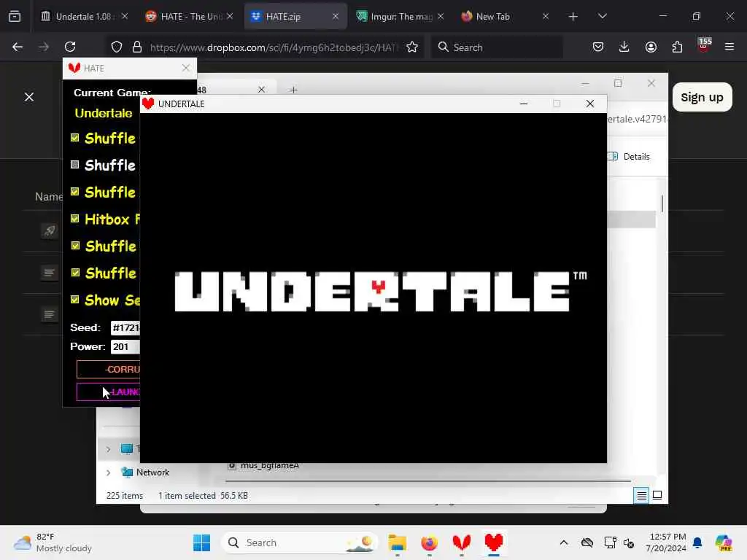Image resolution: width=747 pixels, height=560 pixels.
Task: Expand the list all tabs arrow
Action: [602, 16]
